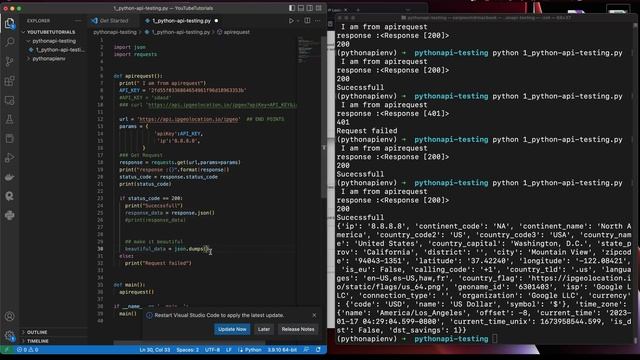Open the Python extension view

pos(9,215)
